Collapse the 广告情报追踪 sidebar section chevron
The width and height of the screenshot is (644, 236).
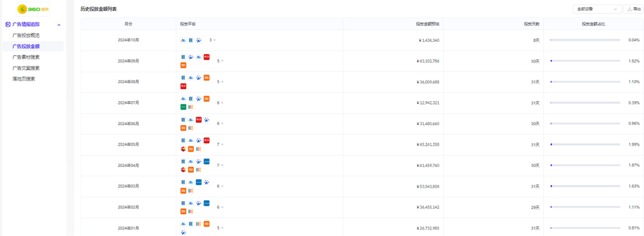point(59,25)
